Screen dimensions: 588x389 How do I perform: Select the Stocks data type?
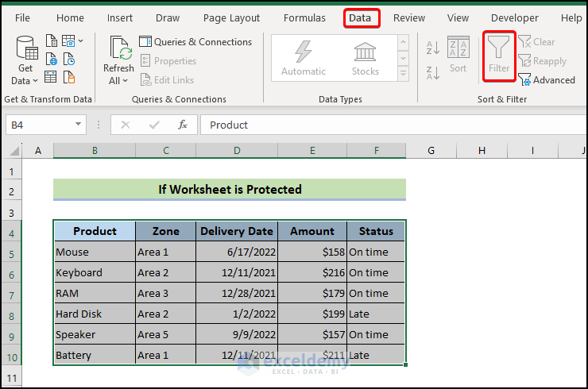click(365, 58)
